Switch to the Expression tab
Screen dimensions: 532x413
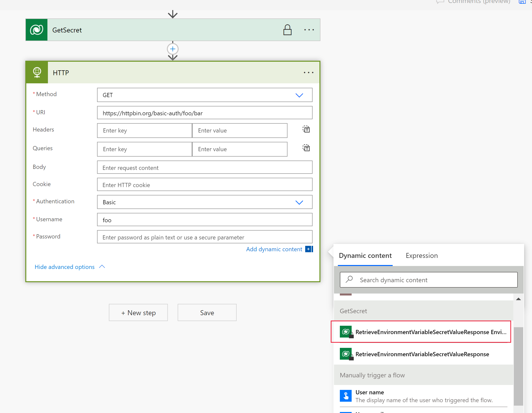coord(422,255)
